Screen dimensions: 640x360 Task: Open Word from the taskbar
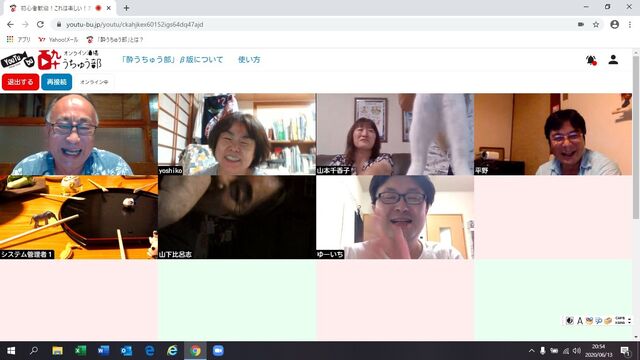click(103, 351)
